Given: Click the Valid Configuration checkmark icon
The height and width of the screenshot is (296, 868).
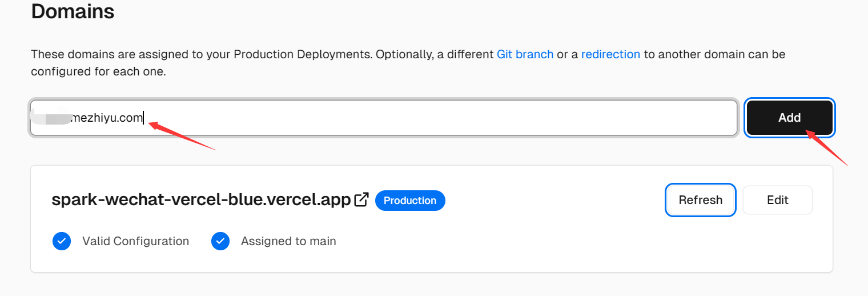Looking at the screenshot, I should coord(62,241).
